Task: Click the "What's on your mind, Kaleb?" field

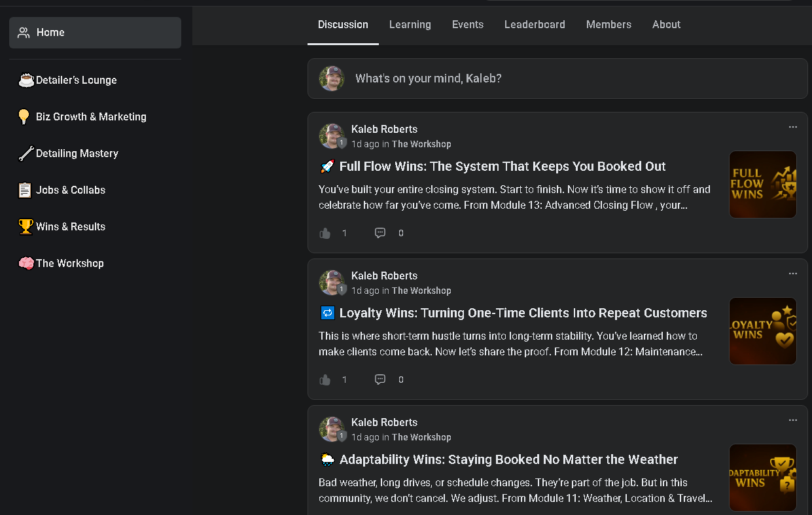Action: pyautogui.click(x=556, y=79)
